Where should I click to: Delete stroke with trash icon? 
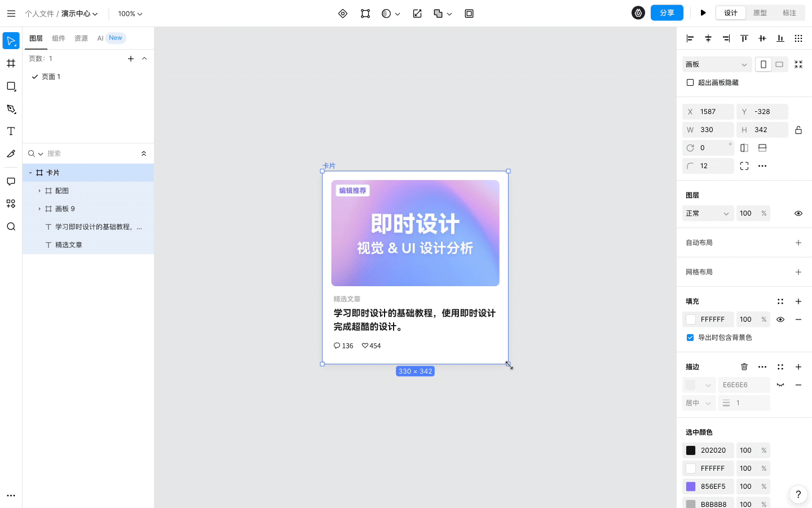(744, 367)
